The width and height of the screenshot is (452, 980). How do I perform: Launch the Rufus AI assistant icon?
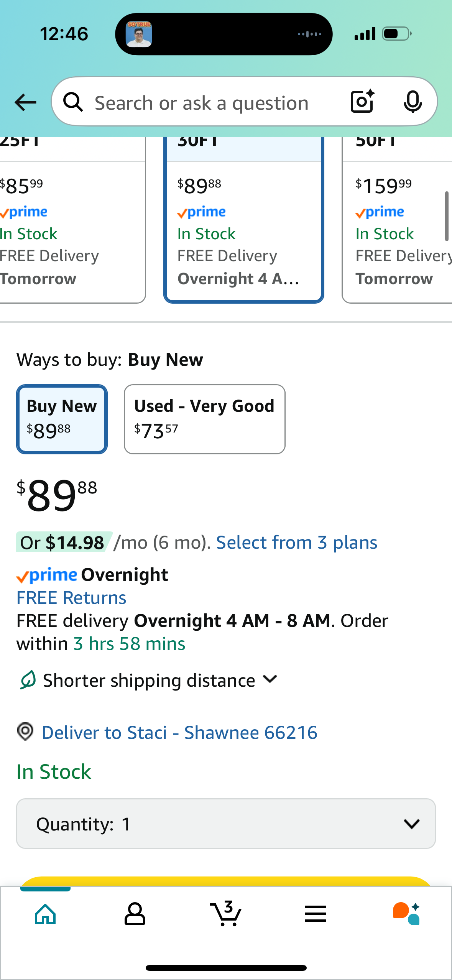coord(406,914)
